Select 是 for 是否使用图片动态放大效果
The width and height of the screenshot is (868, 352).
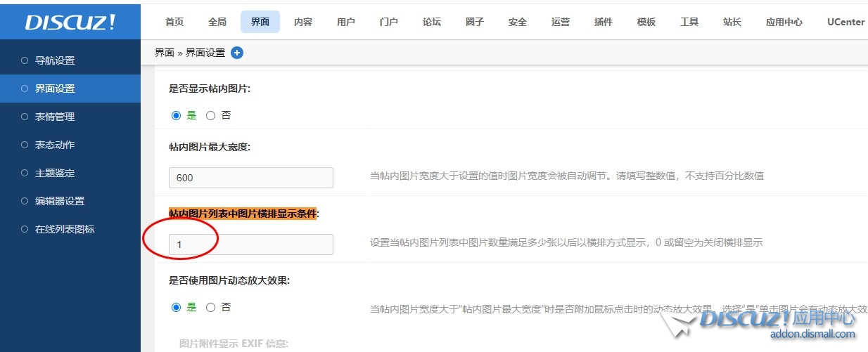tap(177, 307)
